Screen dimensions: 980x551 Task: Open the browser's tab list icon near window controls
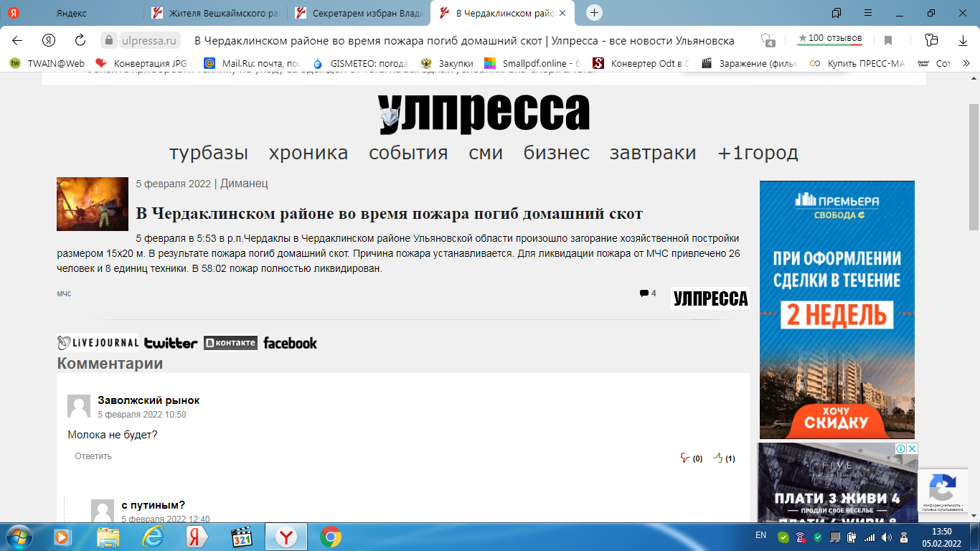(x=837, y=13)
